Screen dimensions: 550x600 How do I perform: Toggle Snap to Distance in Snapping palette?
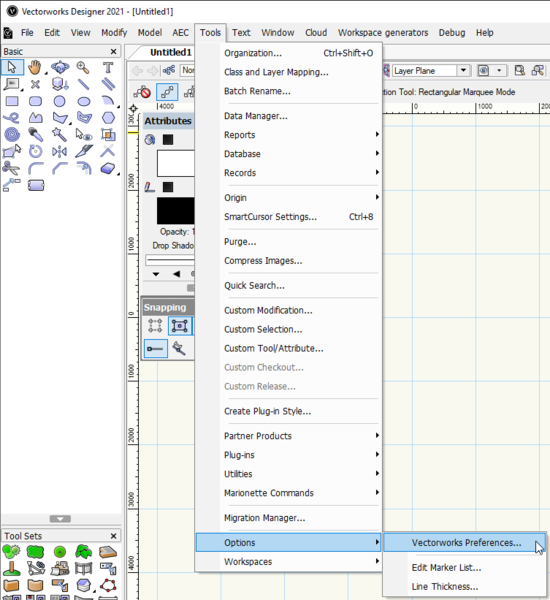coord(155,349)
